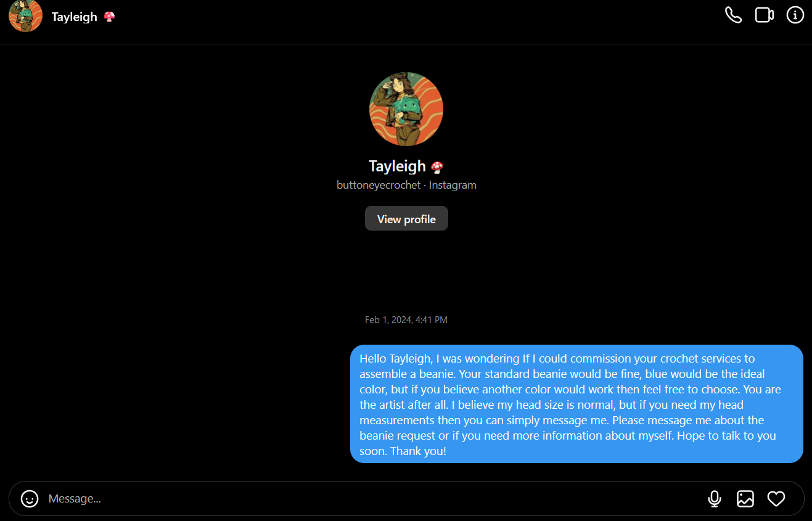Click the Feb 1, 2024, 4:41 PM timestamp

coord(406,320)
